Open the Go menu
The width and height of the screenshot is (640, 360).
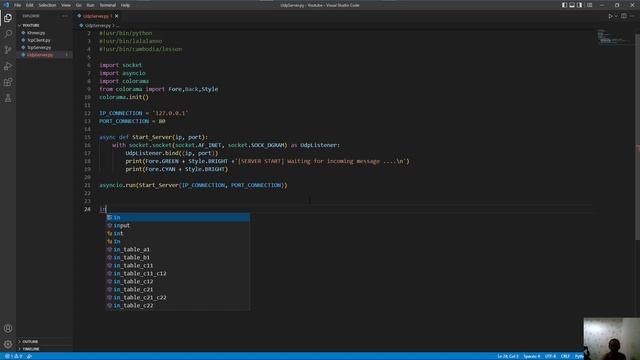(x=79, y=5)
